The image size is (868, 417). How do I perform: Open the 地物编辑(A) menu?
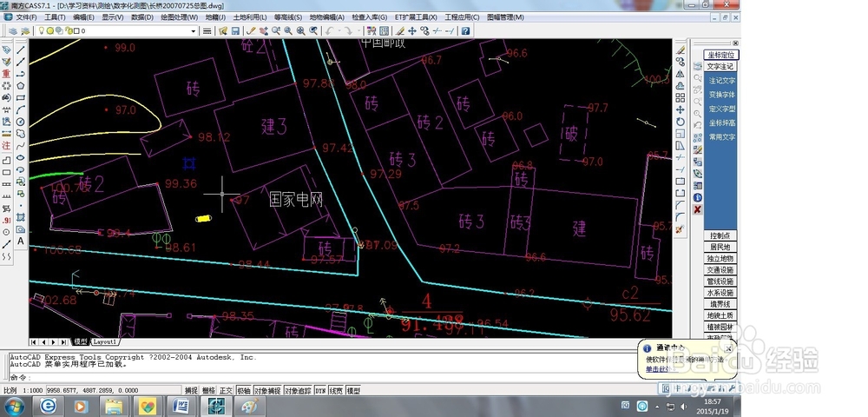(x=326, y=17)
